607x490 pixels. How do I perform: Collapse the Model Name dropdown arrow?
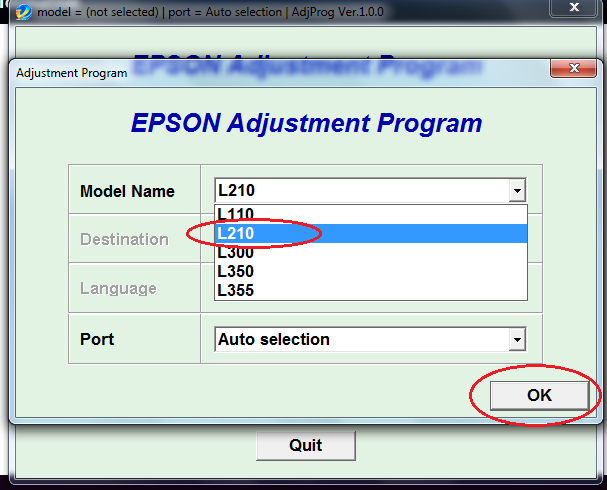pos(517,190)
